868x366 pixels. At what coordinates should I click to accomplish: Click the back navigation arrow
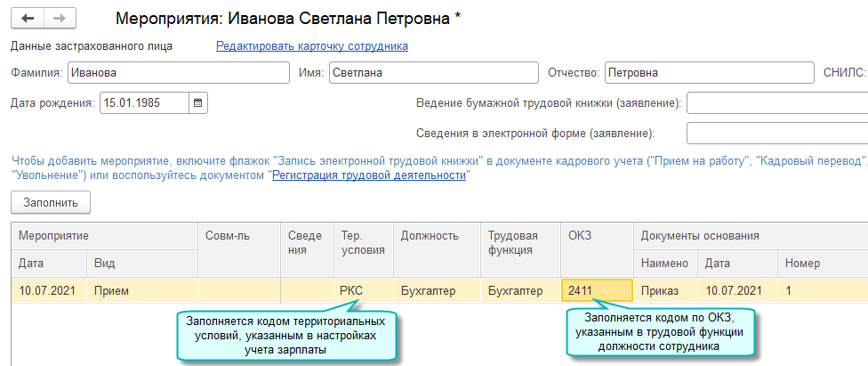[x=28, y=18]
